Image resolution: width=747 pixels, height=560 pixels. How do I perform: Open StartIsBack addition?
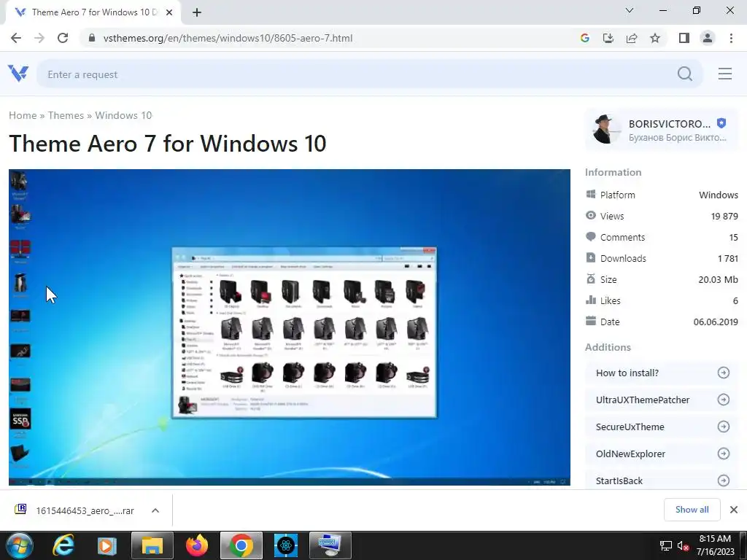tap(662, 481)
